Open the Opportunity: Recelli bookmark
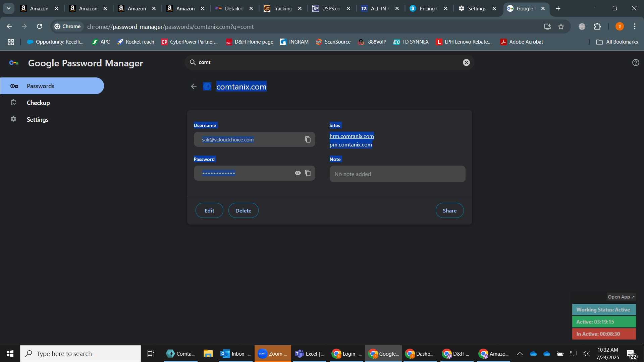The width and height of the screenshot is (644, 362). (55, 42)
